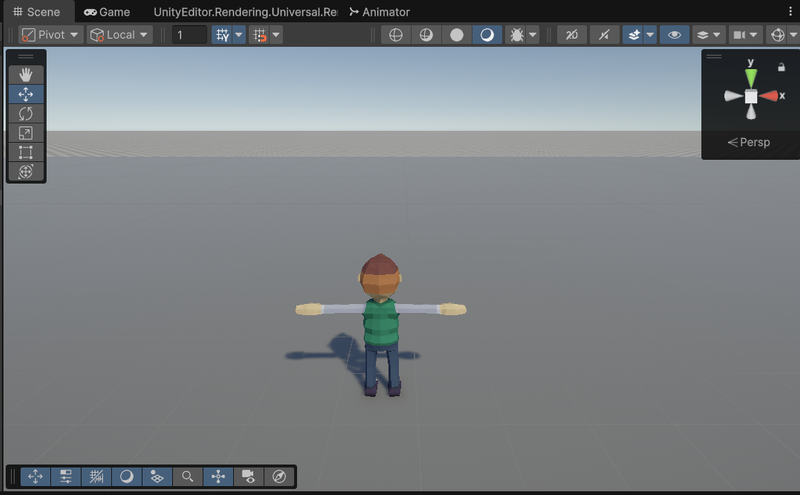Viewport: 800px width, 495px height.
Task: Toggle view options overlay icon
Action: tap(157, 476)
